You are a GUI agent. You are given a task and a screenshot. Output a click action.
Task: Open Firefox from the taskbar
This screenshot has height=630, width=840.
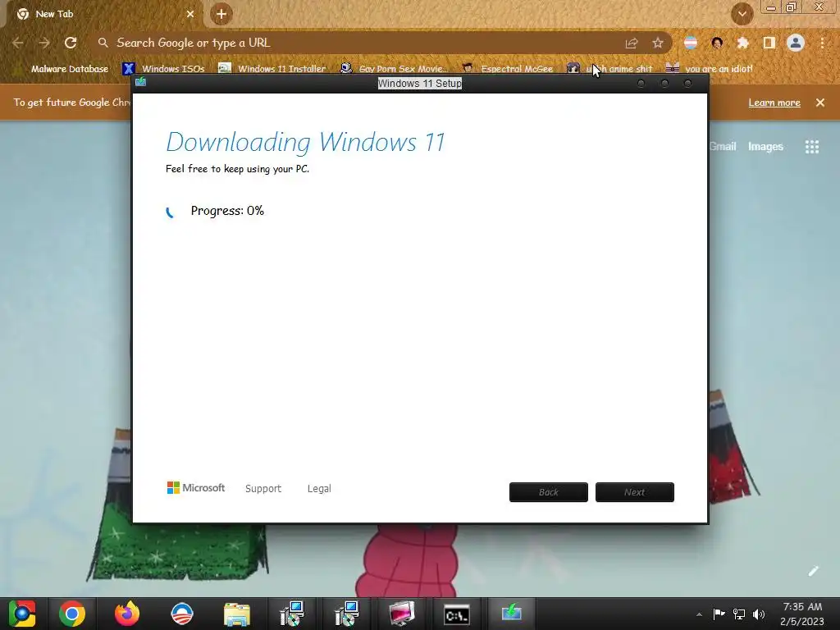point(126,614)
